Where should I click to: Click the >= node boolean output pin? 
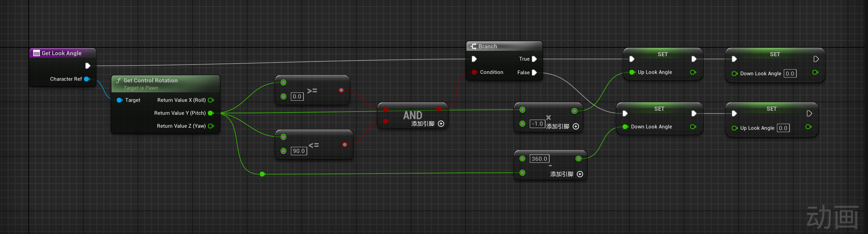coord(341,90)
